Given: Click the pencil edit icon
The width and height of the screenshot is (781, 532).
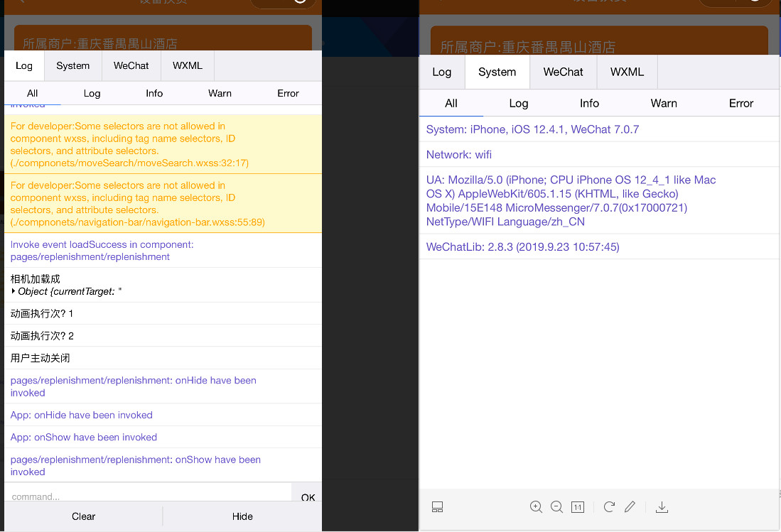Looking at the screenshot, I should click(x=630, y=507).
